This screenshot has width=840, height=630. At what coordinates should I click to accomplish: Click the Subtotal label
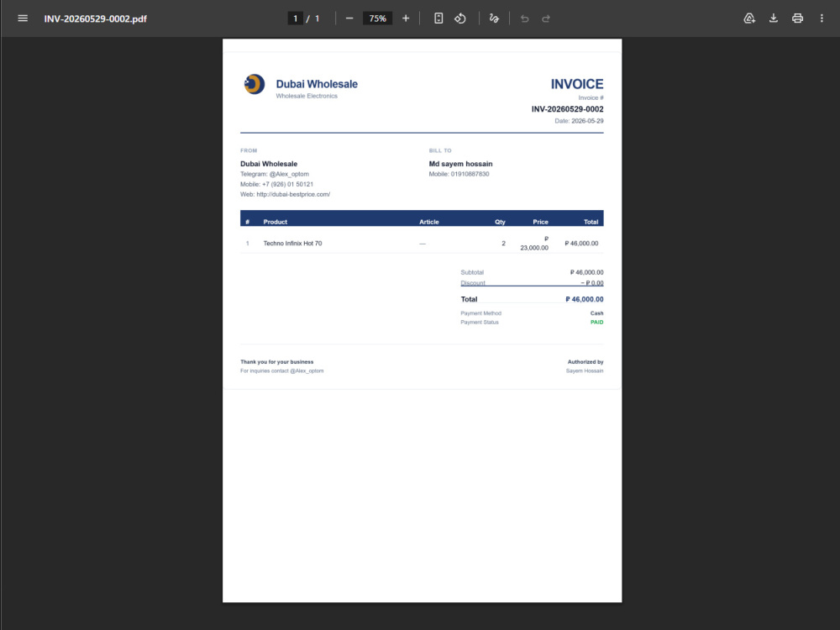click(472, 272)
